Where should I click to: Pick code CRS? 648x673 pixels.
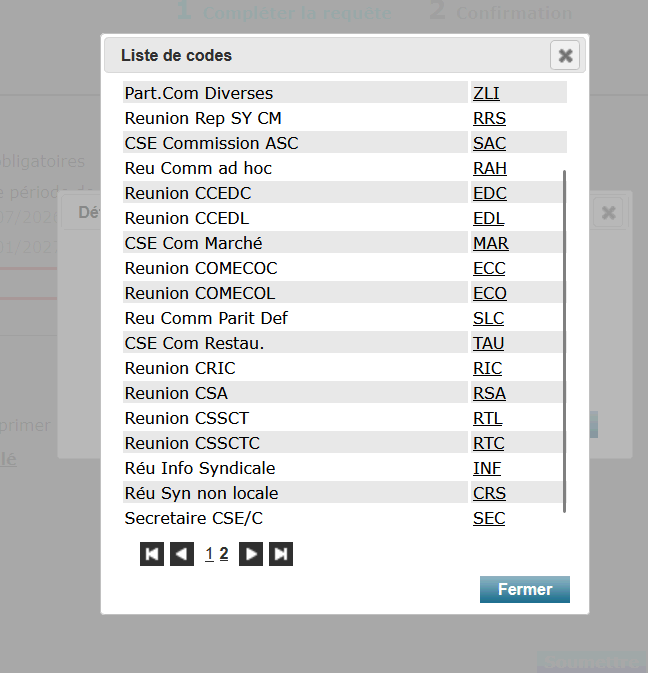[489, 493]
